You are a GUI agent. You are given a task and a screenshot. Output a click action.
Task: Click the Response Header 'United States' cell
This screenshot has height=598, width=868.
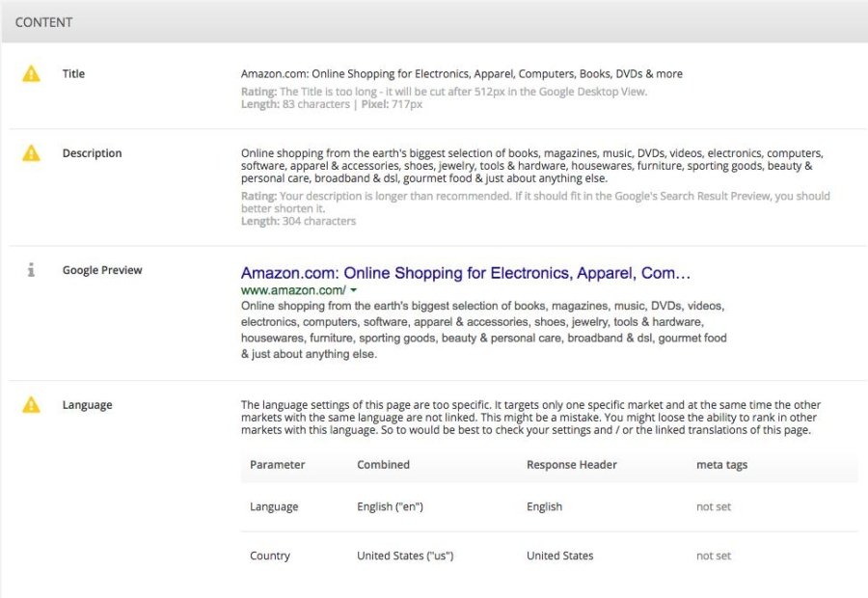559,556
